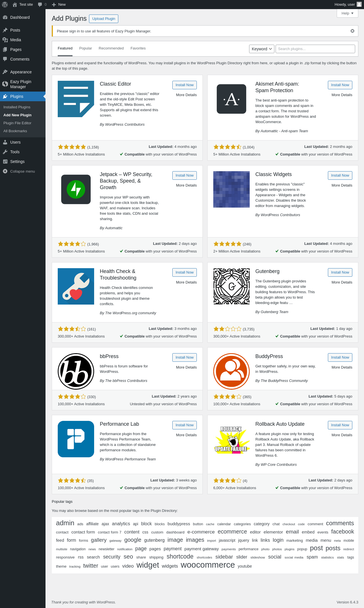
Task: View More Details for Health Check
Action: (x=186, y=282)
